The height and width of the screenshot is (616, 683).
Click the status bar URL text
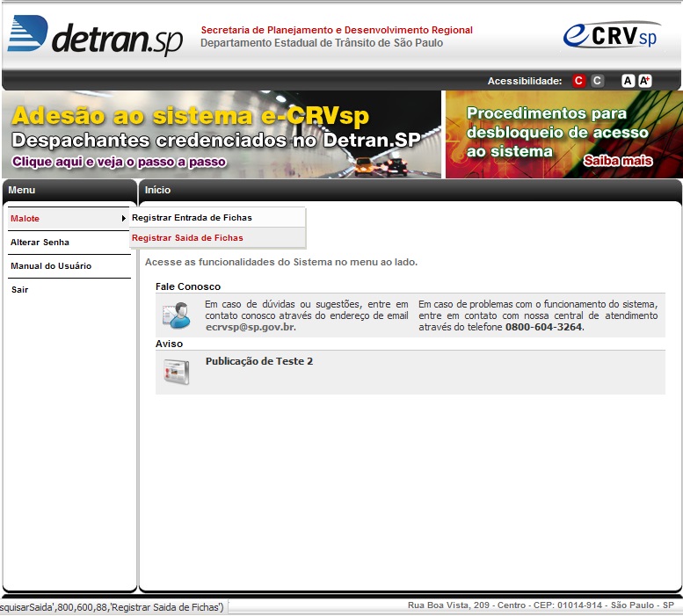(112, 607)
